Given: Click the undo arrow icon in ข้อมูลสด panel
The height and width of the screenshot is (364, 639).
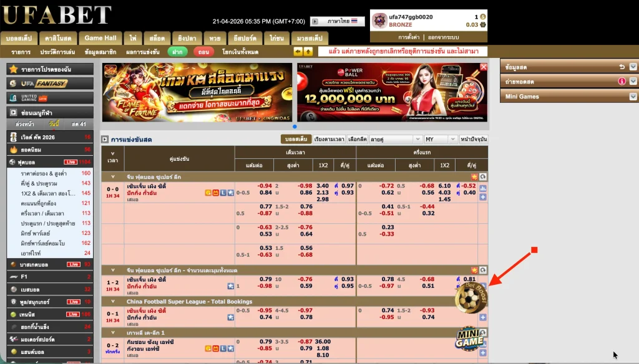Looking at the screenshot, I should coord(622,67).
